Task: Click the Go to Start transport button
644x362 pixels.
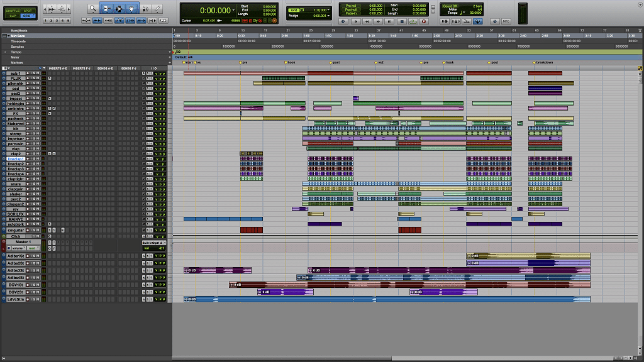Action: (x=356, y=21)
